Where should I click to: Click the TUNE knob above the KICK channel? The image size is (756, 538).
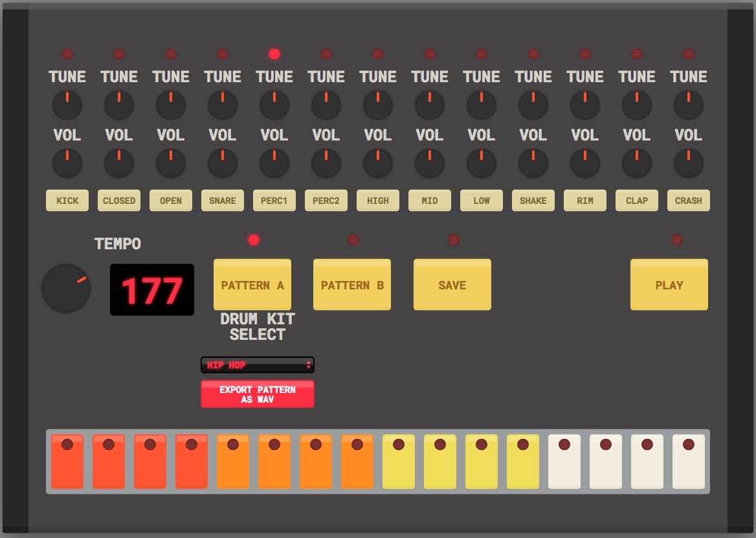(67, 104)
